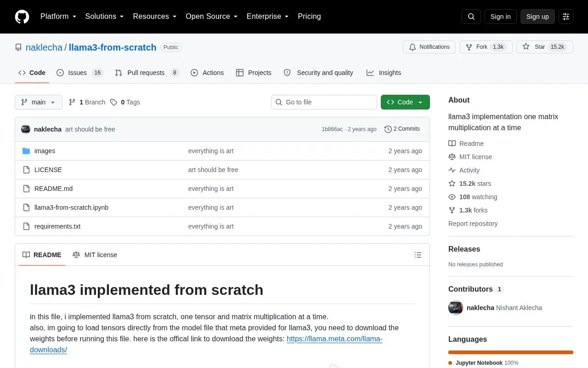Screen dimensions: 588x368
Task: Open the README outline list icon
Action: click(418, 255)
